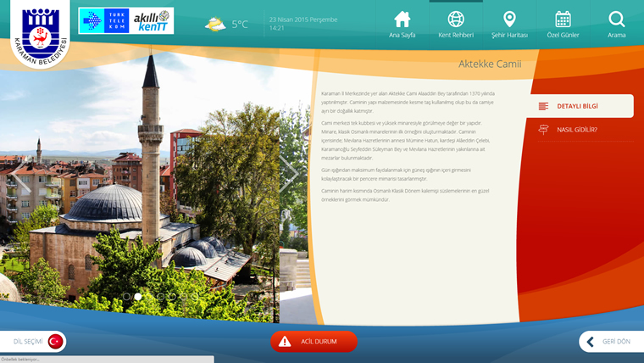Open Özel Günler calendar icon
This screenshot has width=644, height=363.
pos(563,20)
